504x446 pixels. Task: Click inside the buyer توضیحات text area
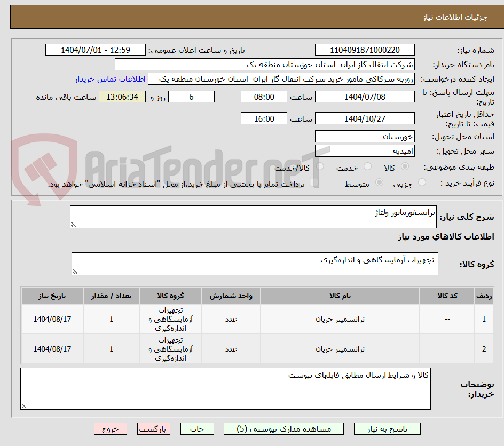pos(225,388)
